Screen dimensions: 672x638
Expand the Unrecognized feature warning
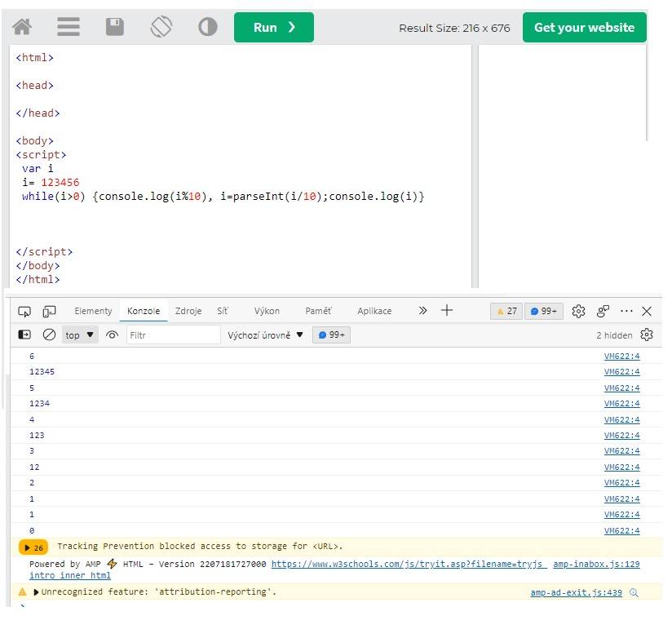click(x=36, y=592)
